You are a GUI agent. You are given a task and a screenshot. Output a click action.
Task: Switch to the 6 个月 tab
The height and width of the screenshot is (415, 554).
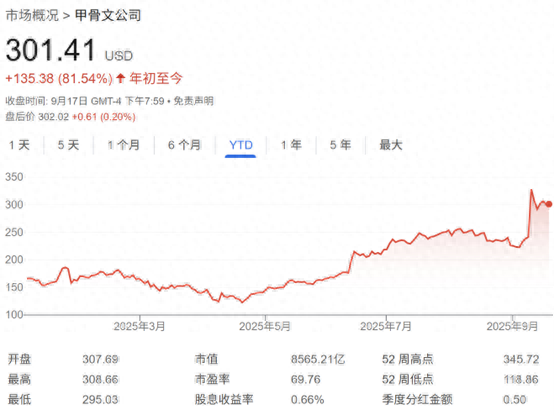[x=184, y=145]
